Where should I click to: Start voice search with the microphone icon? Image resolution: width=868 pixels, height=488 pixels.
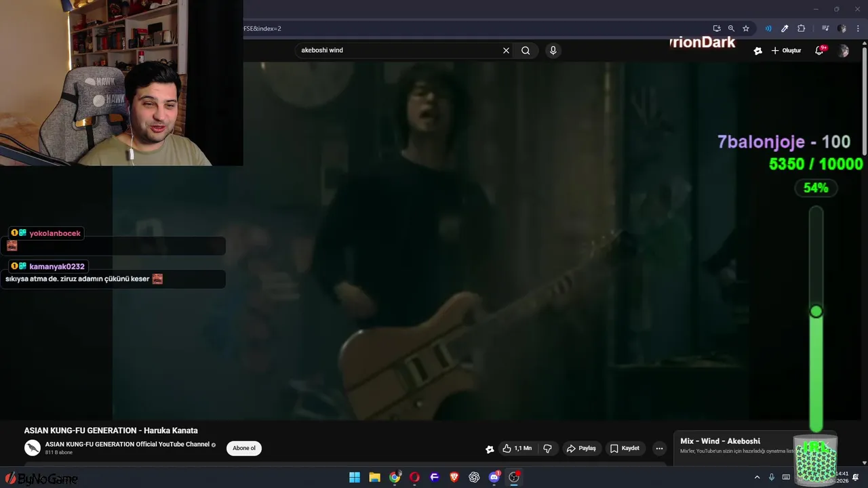553,50
